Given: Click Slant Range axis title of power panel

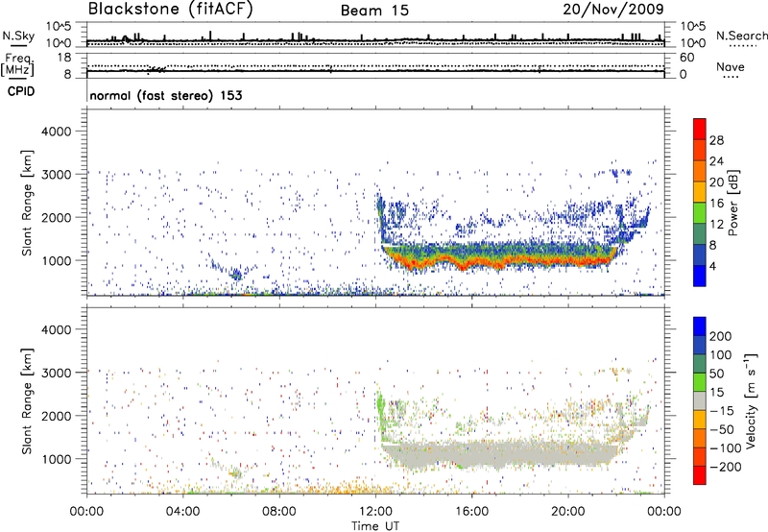Looking at the screenshot, I should (x=27, y=203).
